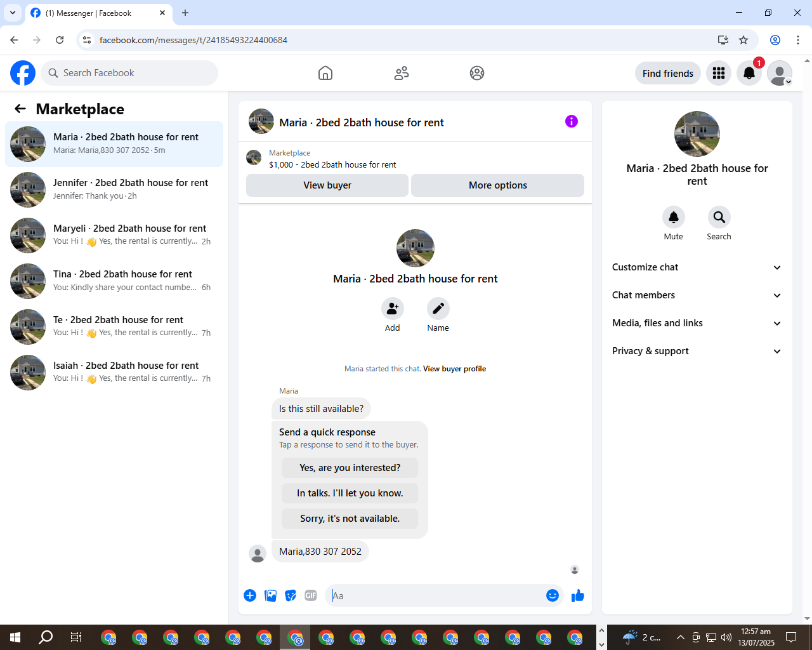Viewport: 812px width, 650px height.
Task: Open Windows Task View
Action: point(76,637)
